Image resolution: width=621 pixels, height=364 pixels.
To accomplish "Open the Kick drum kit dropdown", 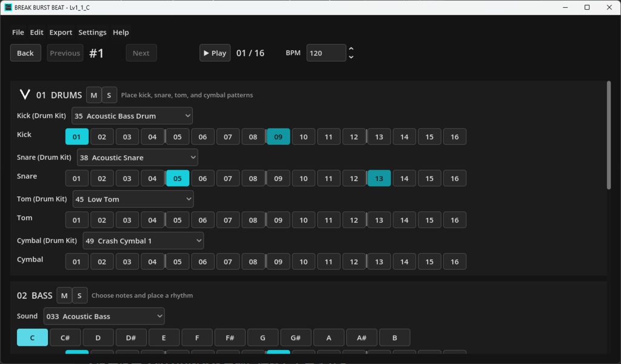I will pos(132,116).
